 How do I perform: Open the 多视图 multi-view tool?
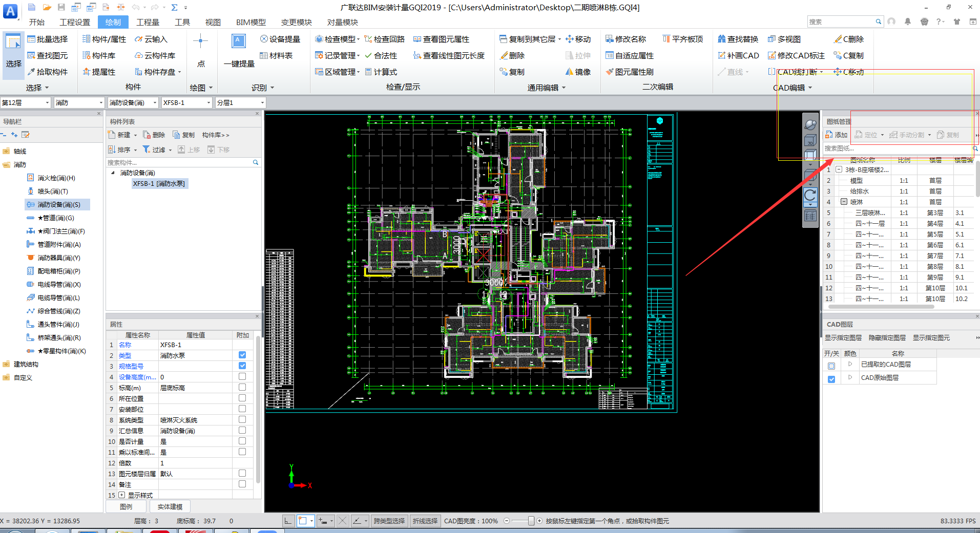click(784, 39)
